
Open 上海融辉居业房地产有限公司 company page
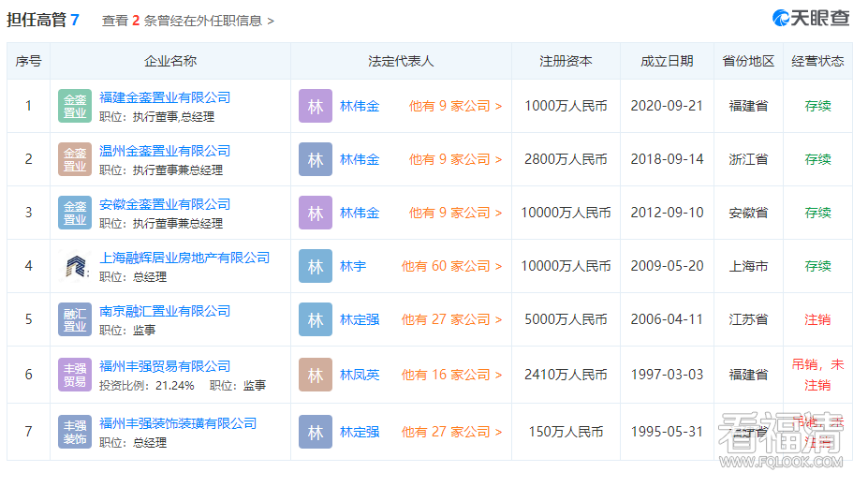pyautogui.click(x=184, y=258)
